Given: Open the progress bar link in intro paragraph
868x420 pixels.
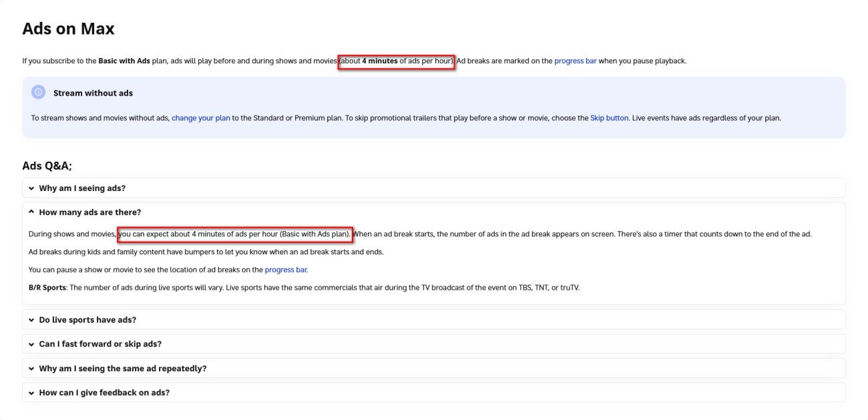Looking at the screenshot, I should (x=575, y=61).
